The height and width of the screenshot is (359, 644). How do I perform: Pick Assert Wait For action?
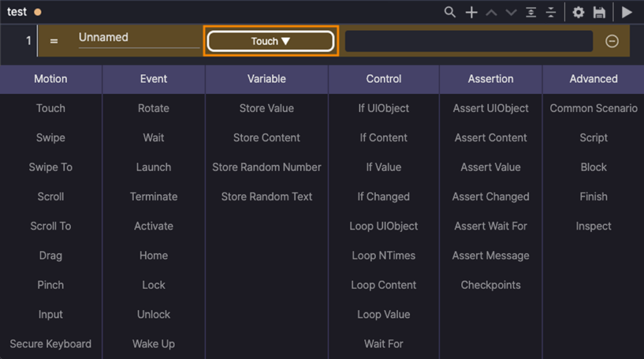tap(491, 226)
